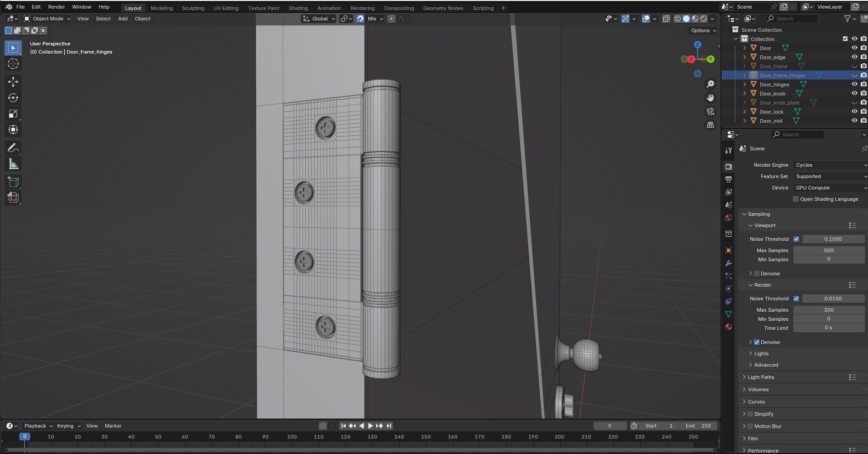This screenshot has height=454, width=868.
Task: Hide Door_knob object eye icon
Action: [854, 93]
